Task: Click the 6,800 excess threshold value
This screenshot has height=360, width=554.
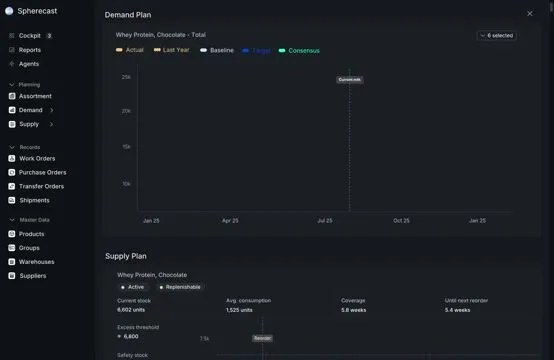Action: pos(131,336)
